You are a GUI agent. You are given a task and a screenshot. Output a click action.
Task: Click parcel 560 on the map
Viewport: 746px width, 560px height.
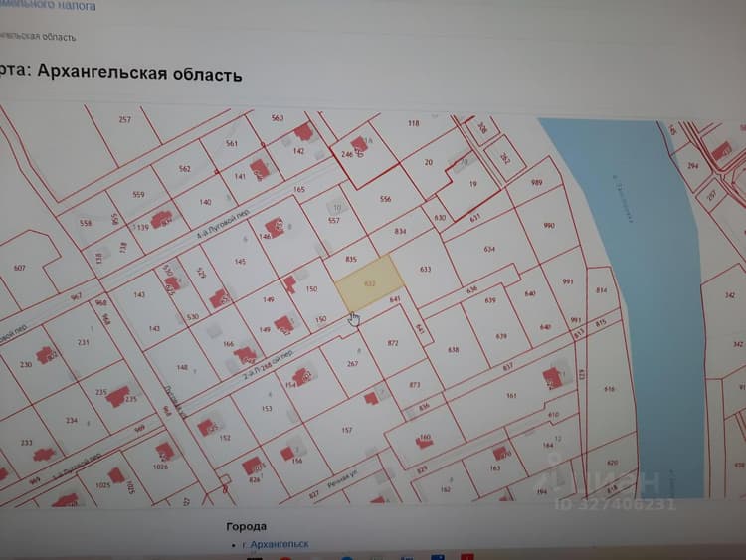coord(278,118)
